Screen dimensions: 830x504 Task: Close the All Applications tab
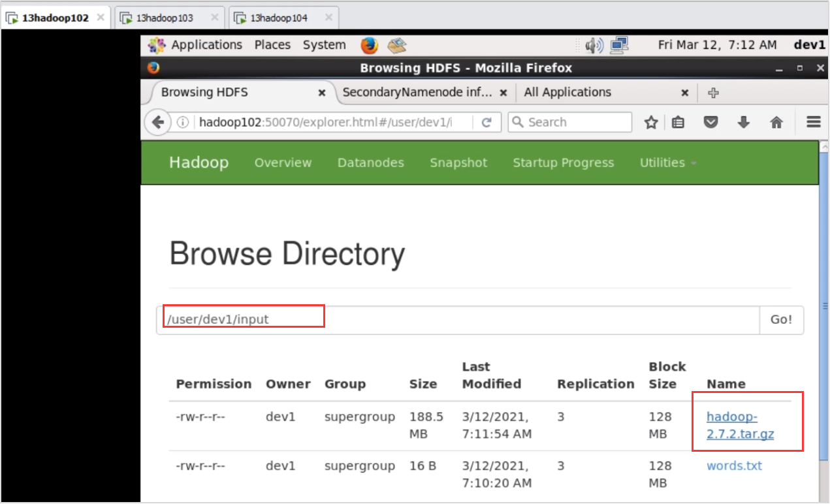[x=684, y=93]
